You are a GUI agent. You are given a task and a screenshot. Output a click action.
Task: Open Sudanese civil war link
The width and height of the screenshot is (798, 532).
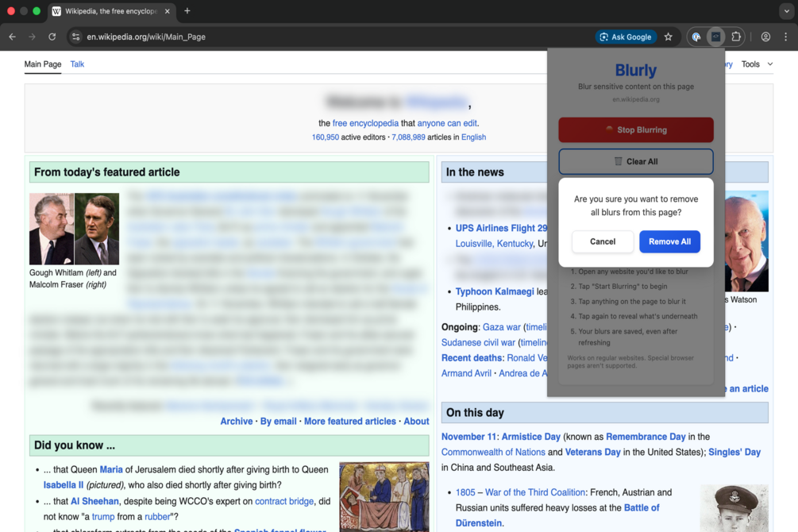(478, 342)
